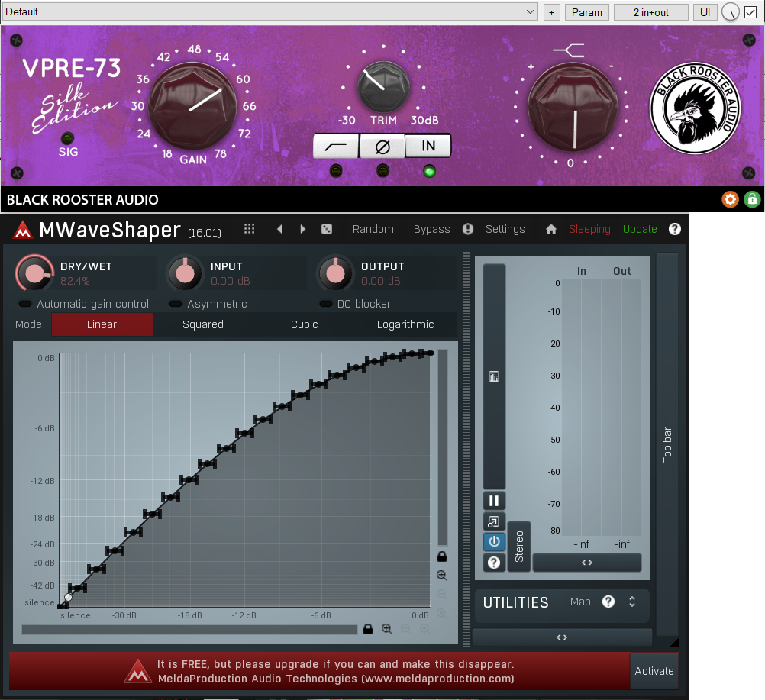Click Map in the Utilities panel

(x=580, y=602)
